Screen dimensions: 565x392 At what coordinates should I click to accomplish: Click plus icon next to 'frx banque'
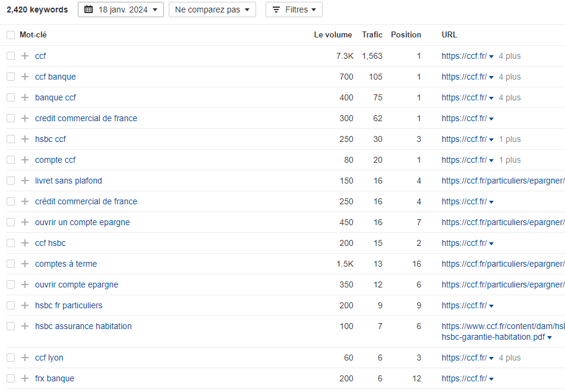pyautogui.click(x=25, y=378)
